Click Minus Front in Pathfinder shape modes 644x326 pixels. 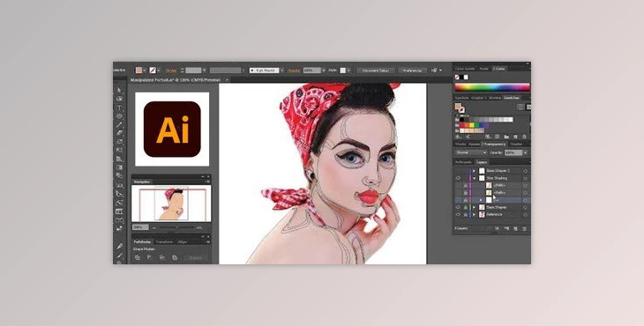149,257
